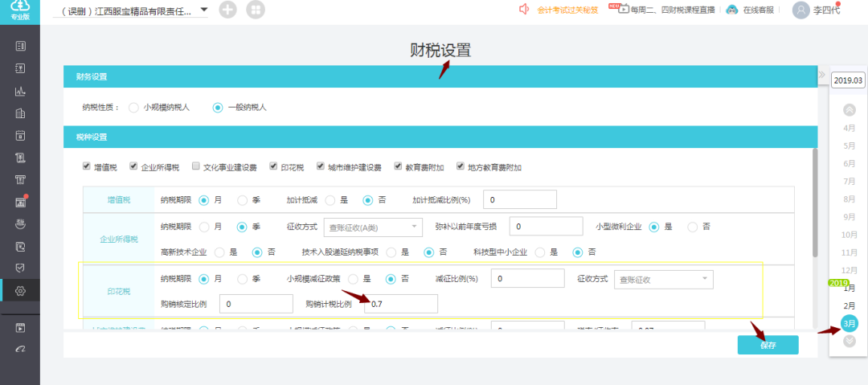Toggle the 印花税 checkbox
This screenshot has width=868, height=385.
click(x=273, y=166)
